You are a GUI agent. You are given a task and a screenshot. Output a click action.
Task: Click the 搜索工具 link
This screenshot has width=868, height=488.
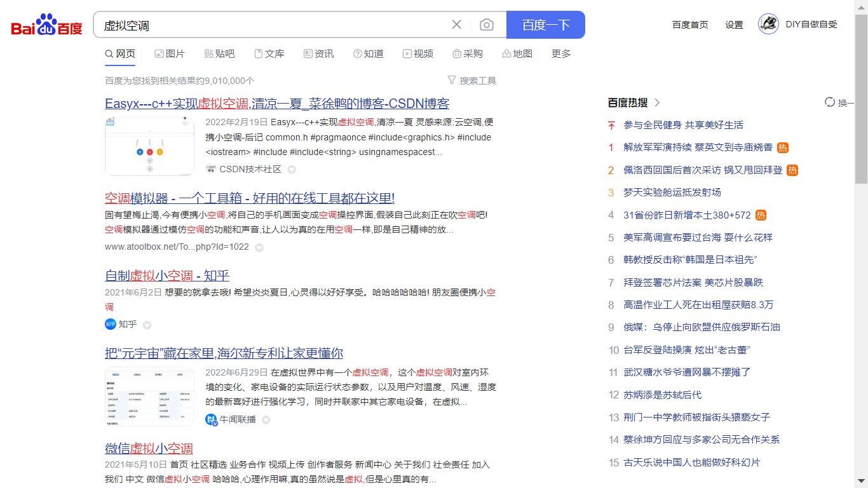478,81
